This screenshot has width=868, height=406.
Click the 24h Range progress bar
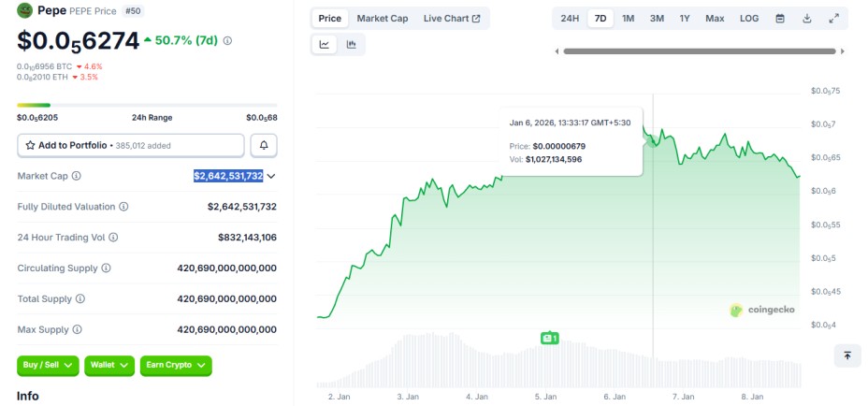(147, 105)
